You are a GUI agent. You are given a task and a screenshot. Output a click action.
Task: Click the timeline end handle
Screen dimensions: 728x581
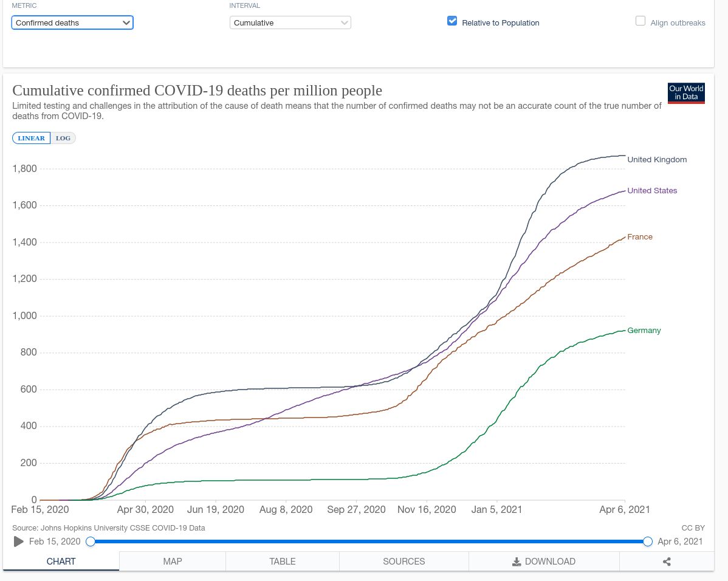click(x=648, y=541)
